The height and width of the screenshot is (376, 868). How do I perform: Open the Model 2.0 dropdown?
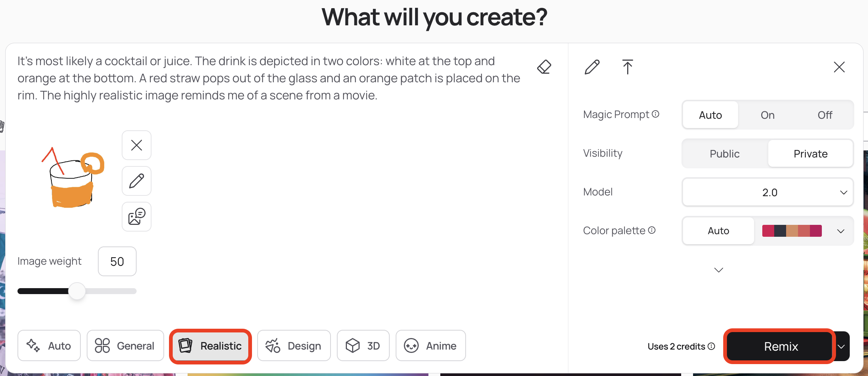point(768,192)
